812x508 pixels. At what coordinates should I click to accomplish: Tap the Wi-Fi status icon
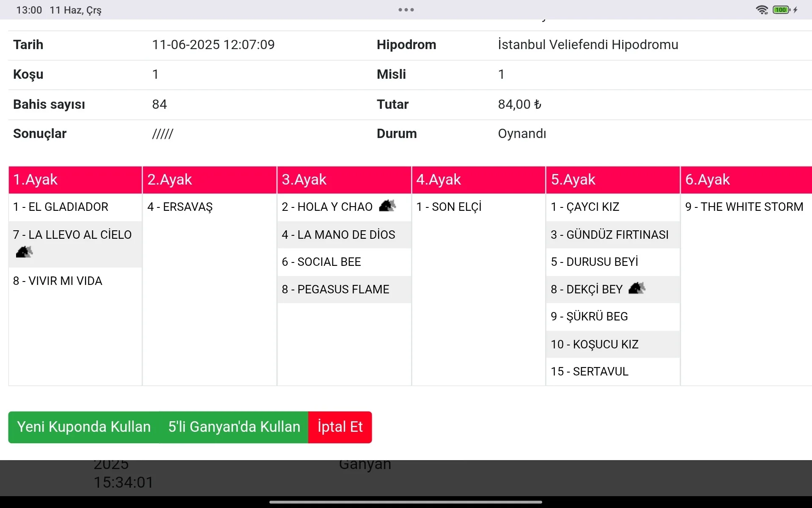tap(762, 10)
